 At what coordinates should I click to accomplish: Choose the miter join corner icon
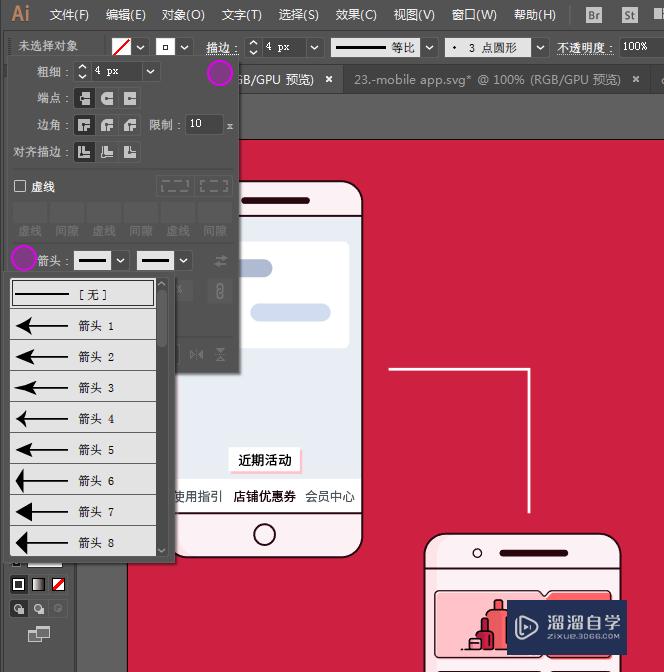point(84,125)
